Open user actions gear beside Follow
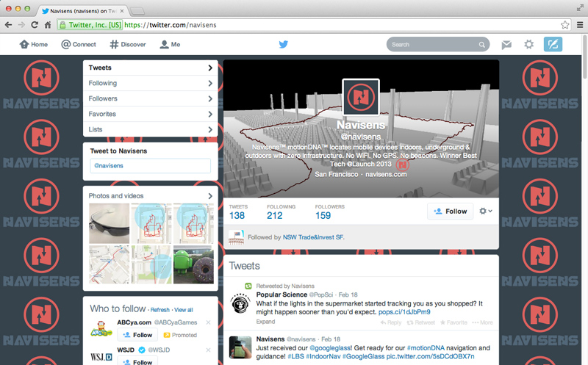This screenshot has height=365, width=588. pyautogui.click(x=486, y=211)
